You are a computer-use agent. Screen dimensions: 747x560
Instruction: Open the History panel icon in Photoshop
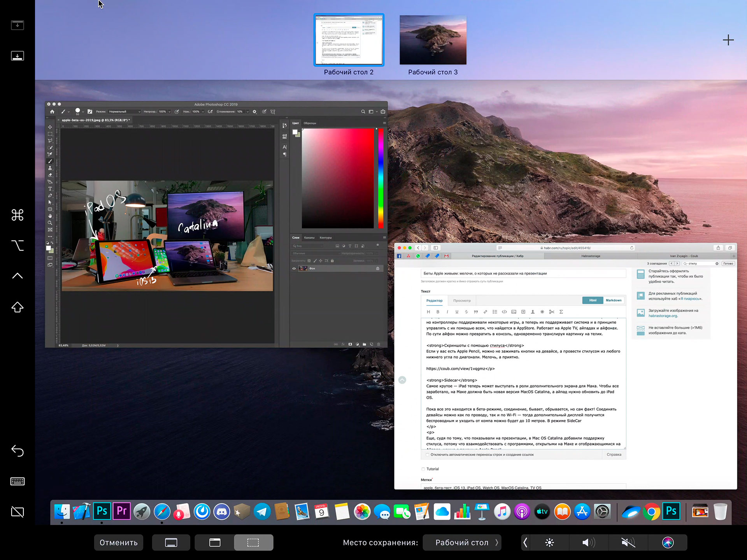[x=284, y=125]
